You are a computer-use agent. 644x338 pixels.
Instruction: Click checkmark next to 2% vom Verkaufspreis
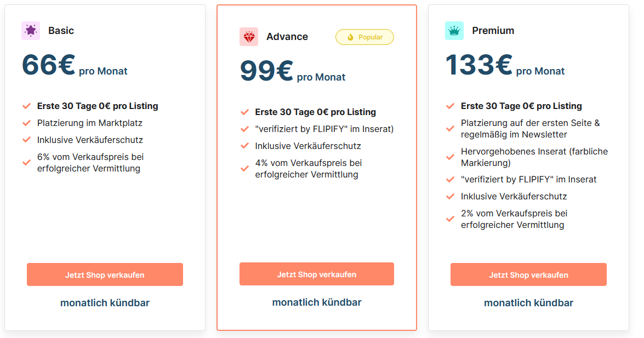pos(450,219)
